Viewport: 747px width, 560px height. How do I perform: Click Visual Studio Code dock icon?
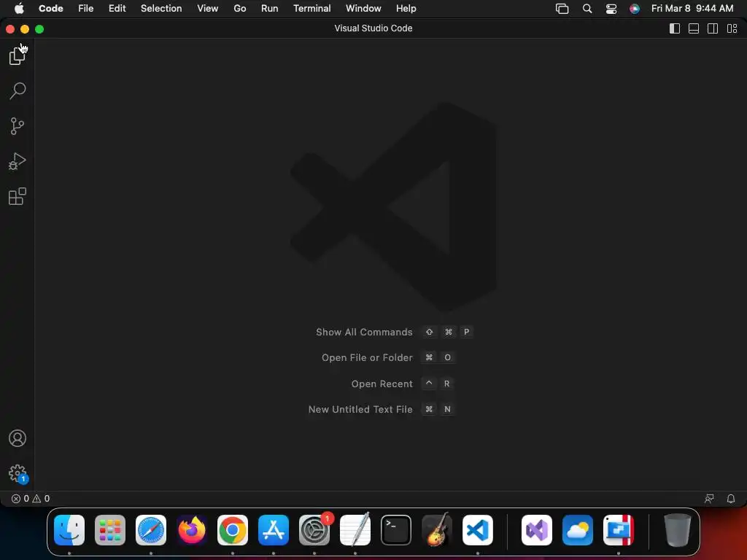click(x=477, y=529)
